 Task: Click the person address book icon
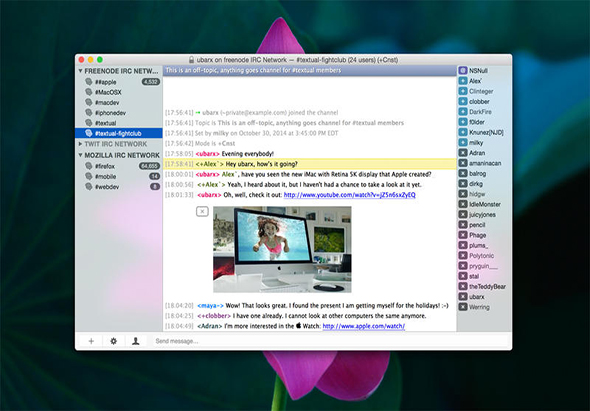tap(136, 341)
